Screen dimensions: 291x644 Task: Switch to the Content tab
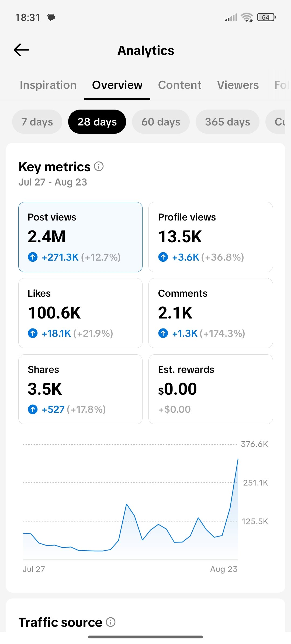[x=180, y=85]
